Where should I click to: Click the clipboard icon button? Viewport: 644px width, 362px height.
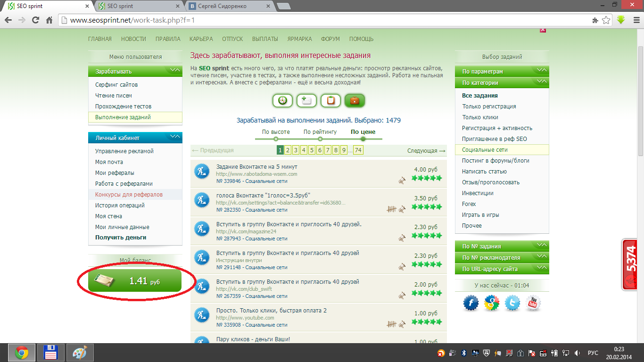point(330,100)
